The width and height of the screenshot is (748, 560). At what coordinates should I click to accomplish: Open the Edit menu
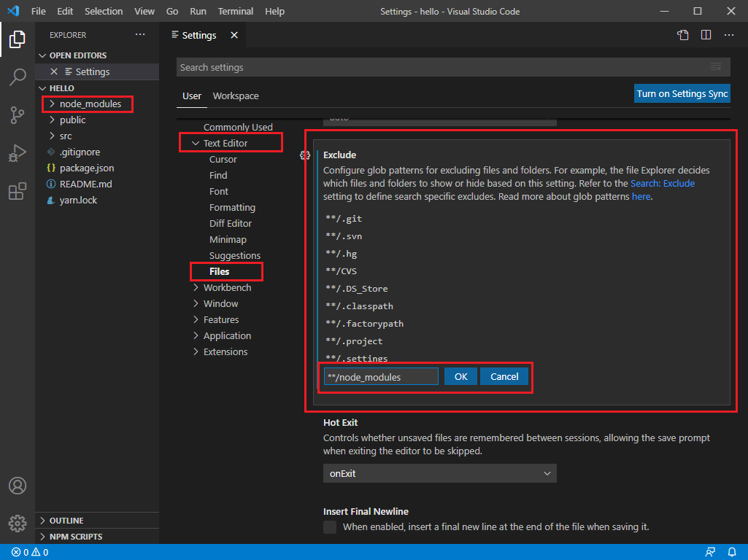[x=65, y=11]
